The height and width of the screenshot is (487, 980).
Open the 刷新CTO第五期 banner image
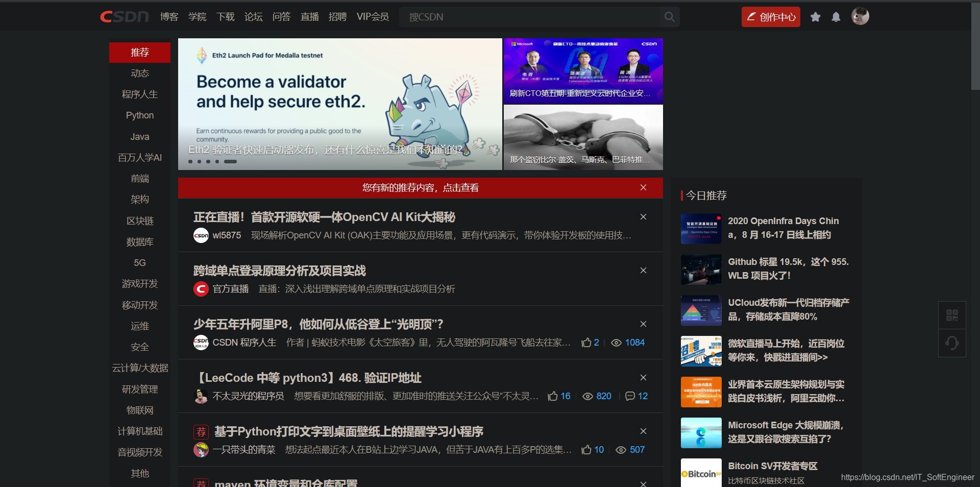point(583,71)
